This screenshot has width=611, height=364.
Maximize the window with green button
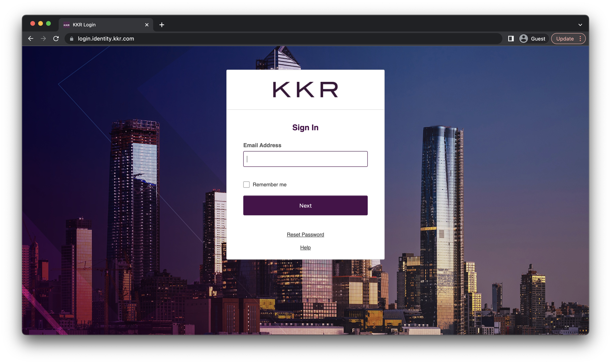coord(48,23)
